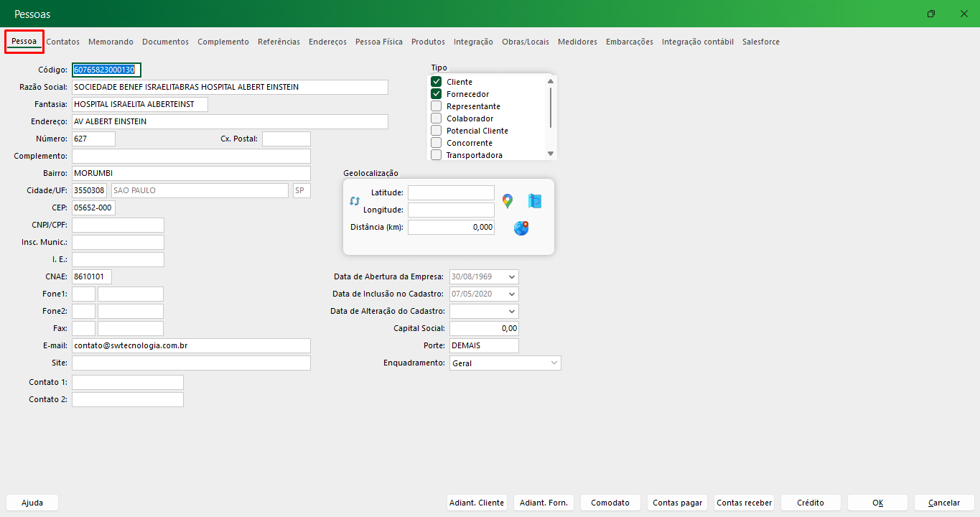Viewport: 980px width, 517px height.
Task: Uncheck the Cliente checkbox
Action: 436,82
